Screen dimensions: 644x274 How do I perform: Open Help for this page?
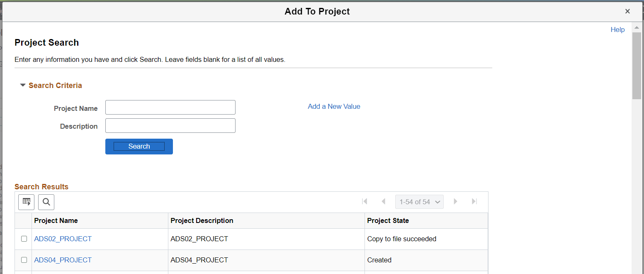pyautogui.click(x=617, y=29)
